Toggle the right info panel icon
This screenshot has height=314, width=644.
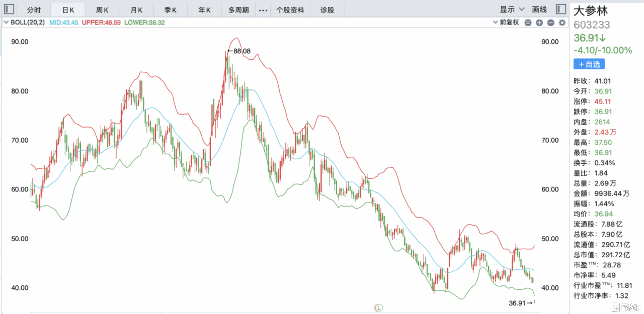click(x=561, y=10)
